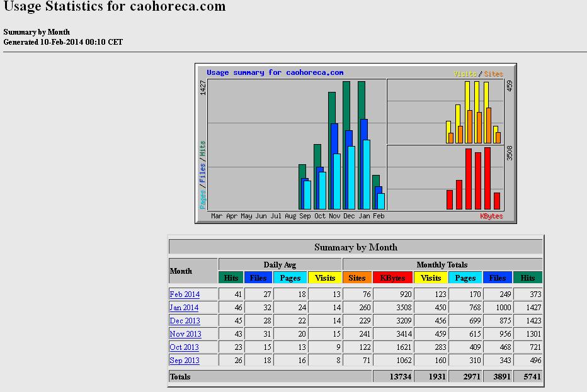
Task: Click the Jan 2014 monthly pages cell 768
Action: tap(465, 308)
